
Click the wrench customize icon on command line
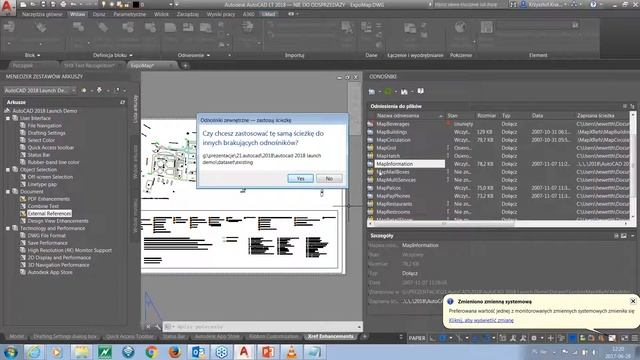pyautogui.click(x=158, y=327)
